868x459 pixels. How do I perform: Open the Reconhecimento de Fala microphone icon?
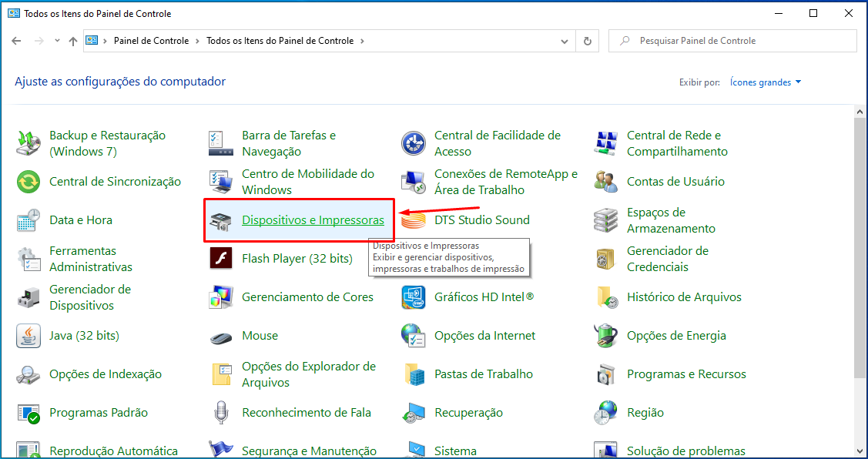tap(221, 413)
